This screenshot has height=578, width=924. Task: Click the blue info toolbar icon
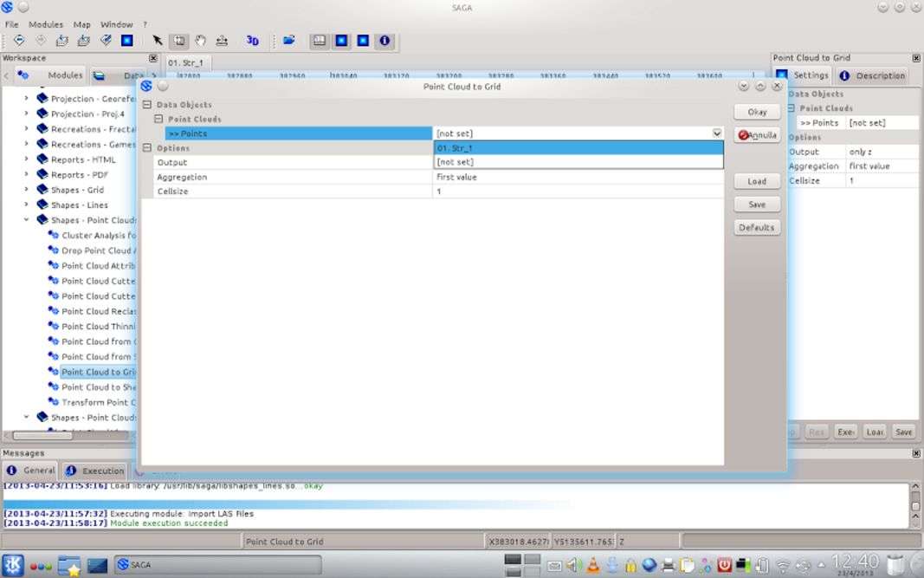384,41
